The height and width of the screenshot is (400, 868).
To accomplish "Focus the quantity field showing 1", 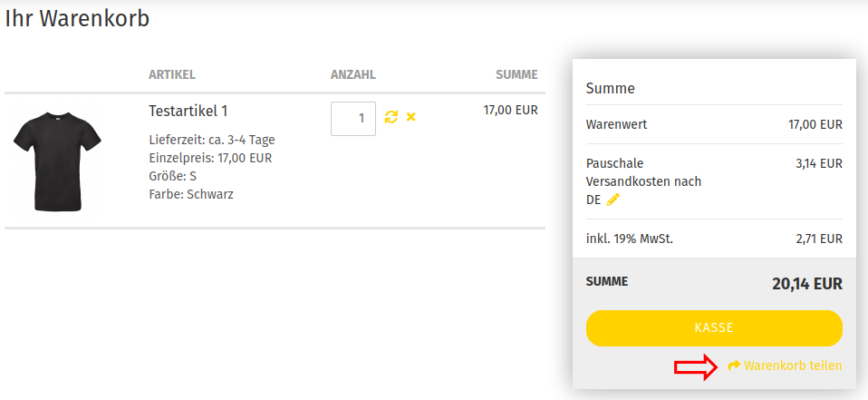I will [x=353, y=119].
